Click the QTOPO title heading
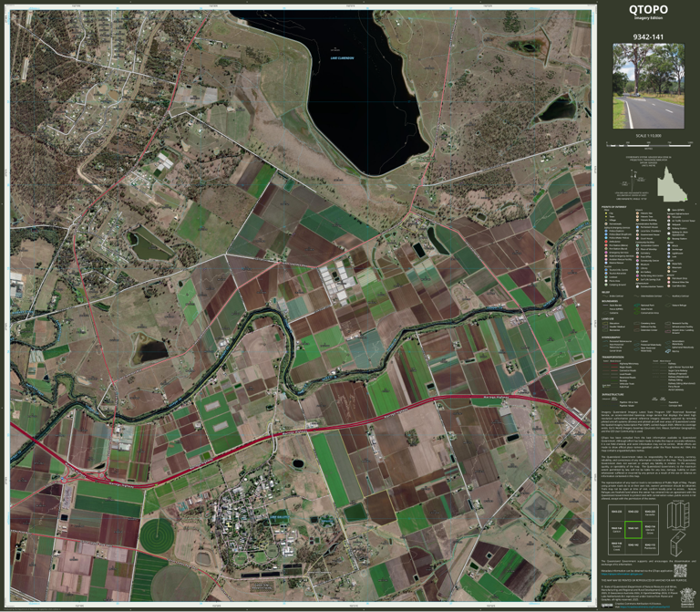This screenshot has height=612, width=700. tap(648, 9)
